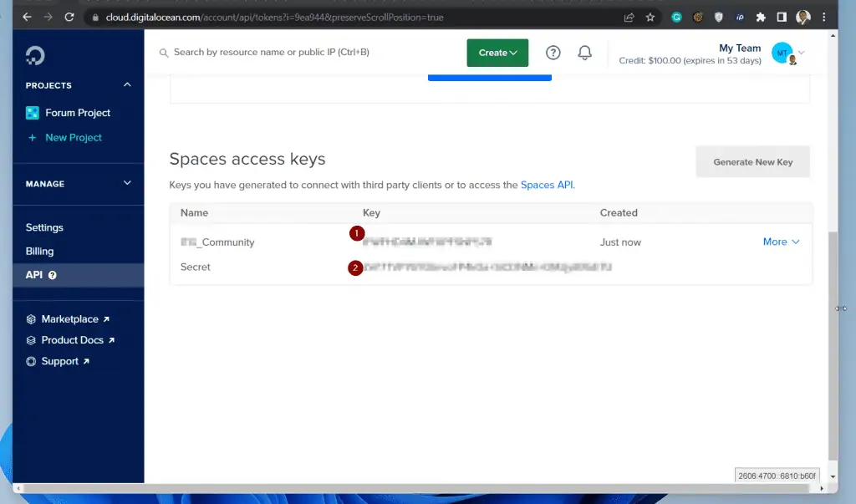Screen dimensions: 856x504
Task: Click the padlock site info icon
Action: click(95, 18)
